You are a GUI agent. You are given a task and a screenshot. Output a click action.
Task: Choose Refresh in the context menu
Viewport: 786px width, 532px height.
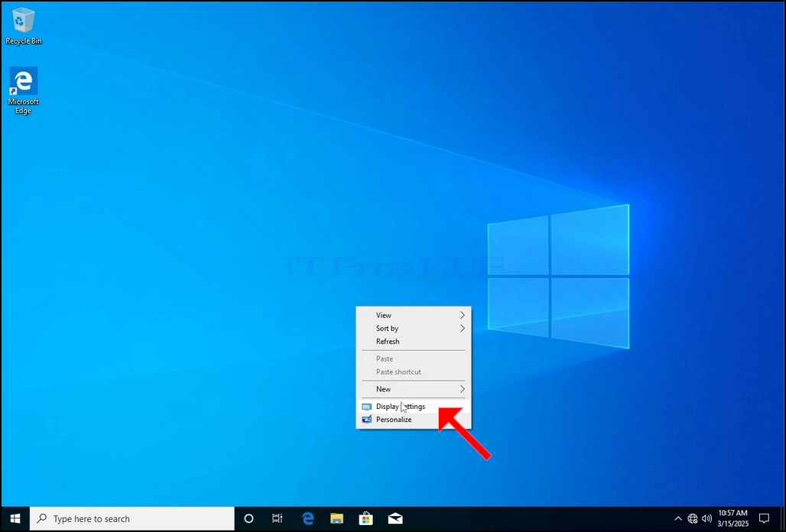point(414,341)
